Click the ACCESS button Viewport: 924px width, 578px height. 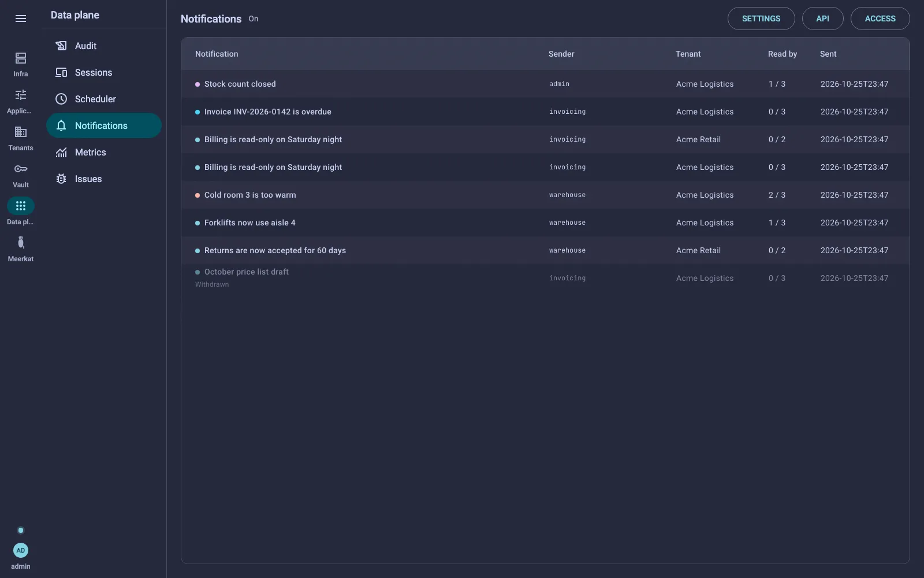coord(880,18)
